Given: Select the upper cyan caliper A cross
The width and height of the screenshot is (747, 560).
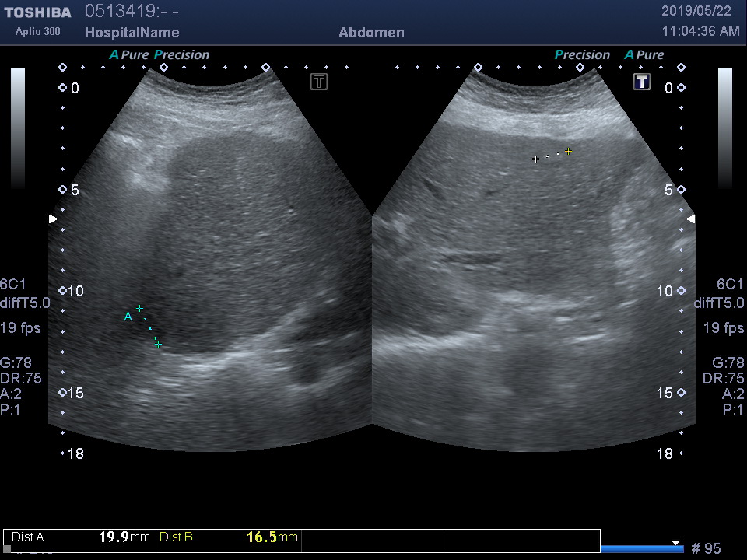Looking at the screenshot, I should [140, 309].
